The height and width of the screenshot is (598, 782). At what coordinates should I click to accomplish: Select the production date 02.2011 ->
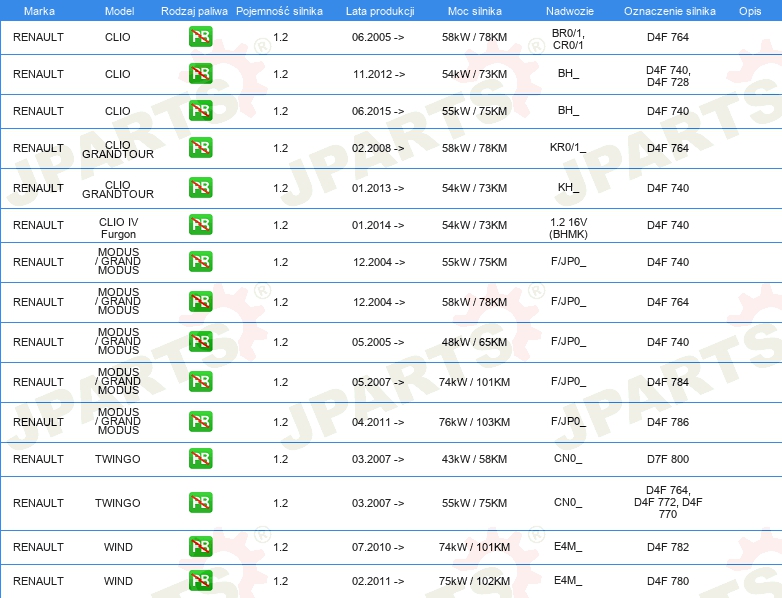378,581
